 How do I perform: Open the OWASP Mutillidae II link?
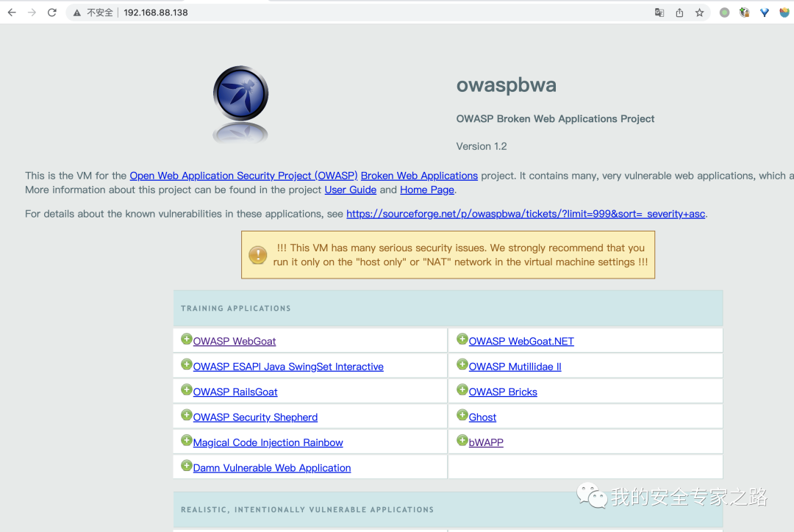(515, 367)
